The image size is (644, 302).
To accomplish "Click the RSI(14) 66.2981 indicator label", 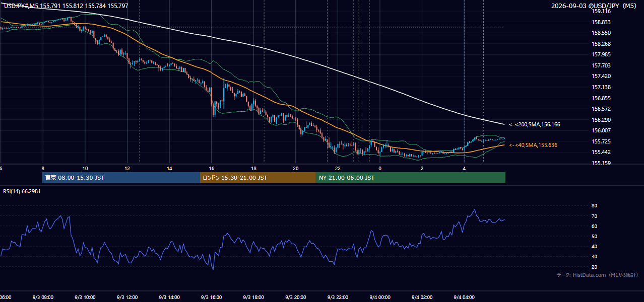I will click(21, 192).
